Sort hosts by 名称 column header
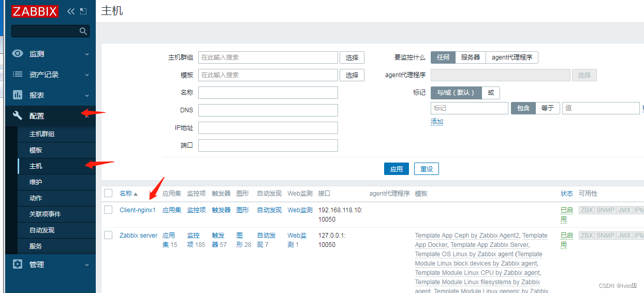644x293 pixels. pos(128,194)
